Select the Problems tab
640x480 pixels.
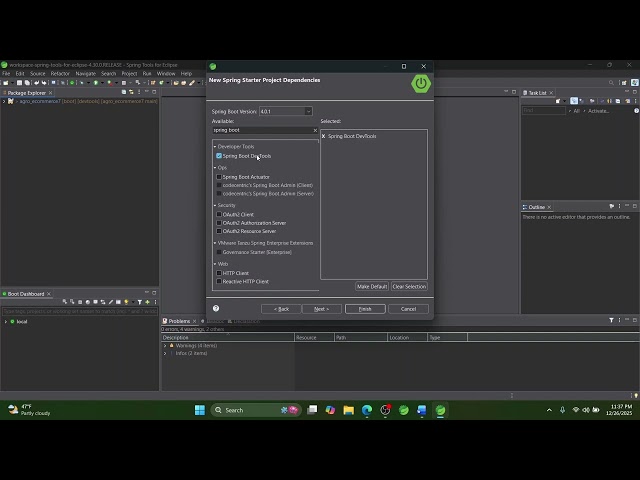point(179,321)
